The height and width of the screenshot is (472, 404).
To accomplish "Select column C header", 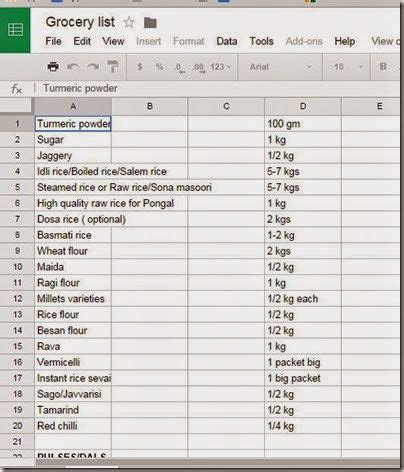I will pos(226,106).
